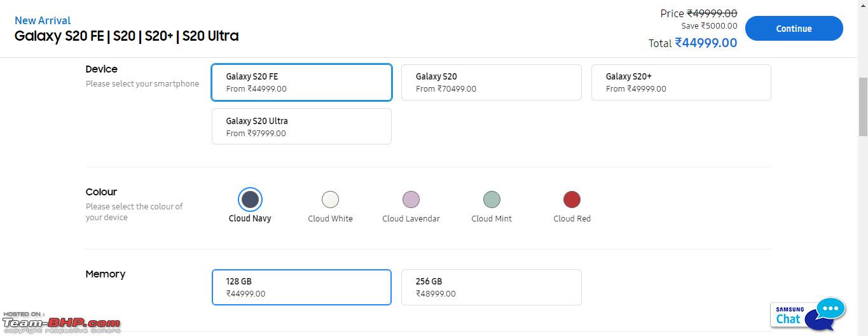
Task: Select the Cloud Mint colour swatch
Action: pyautogui.click(x=492, y=199)
